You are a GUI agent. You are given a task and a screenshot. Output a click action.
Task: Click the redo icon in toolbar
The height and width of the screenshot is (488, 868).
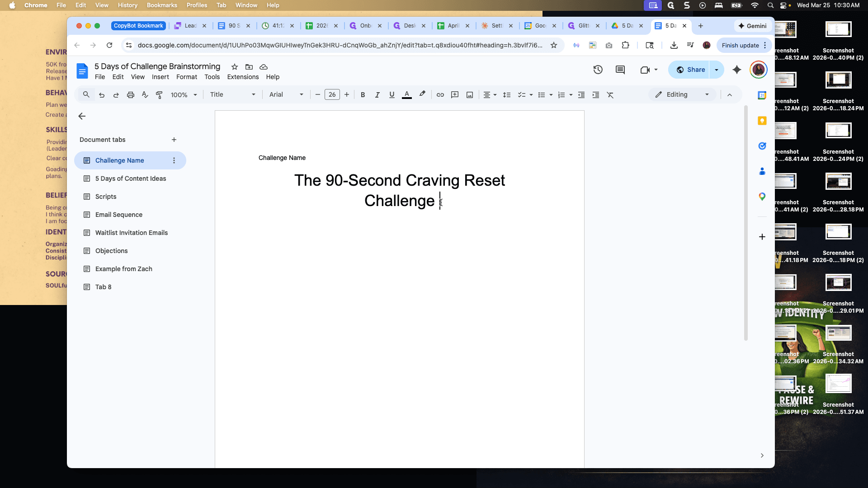[116, 95]
